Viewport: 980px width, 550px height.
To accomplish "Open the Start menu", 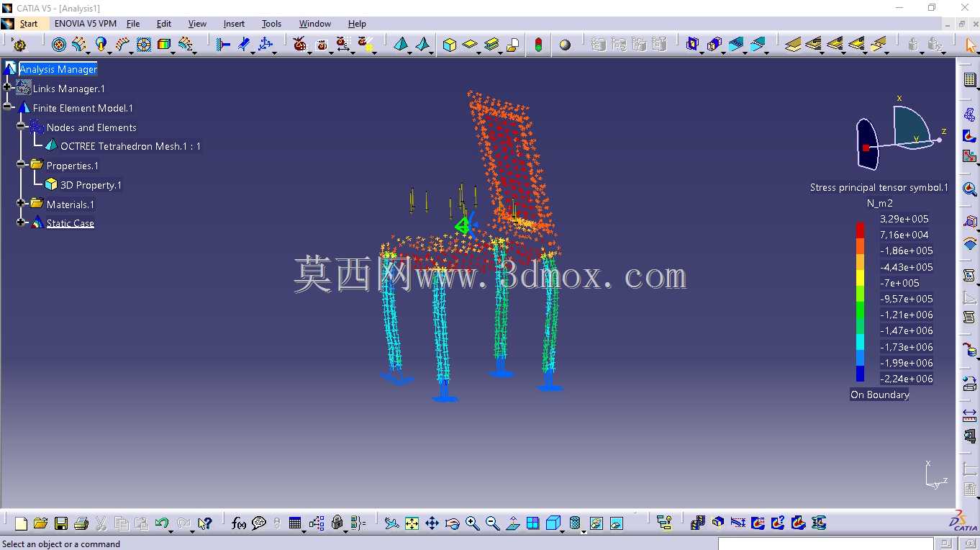I will (29, 24).
